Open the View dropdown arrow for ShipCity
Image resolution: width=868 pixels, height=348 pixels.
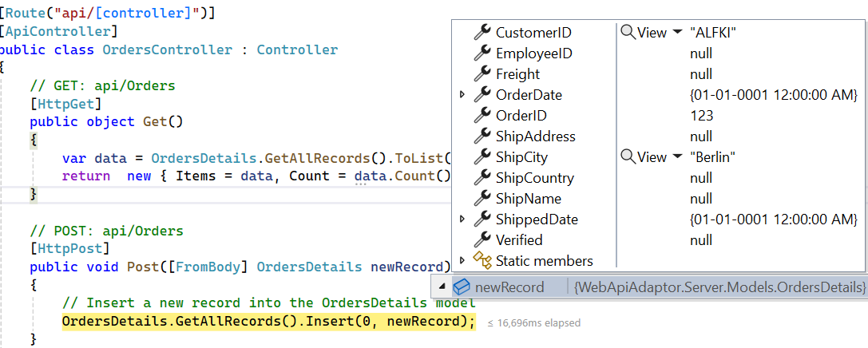click(677, 157)
